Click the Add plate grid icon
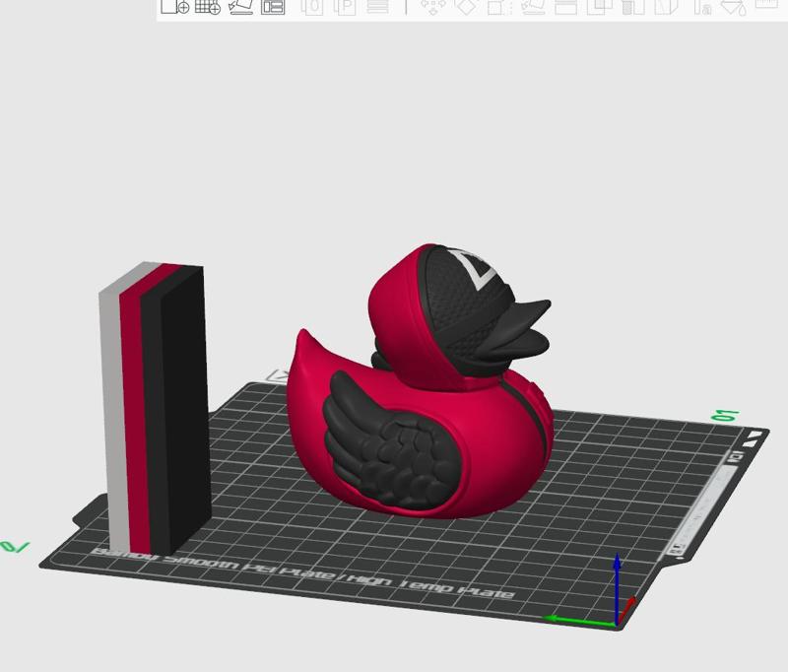 (x=208, y=6)
